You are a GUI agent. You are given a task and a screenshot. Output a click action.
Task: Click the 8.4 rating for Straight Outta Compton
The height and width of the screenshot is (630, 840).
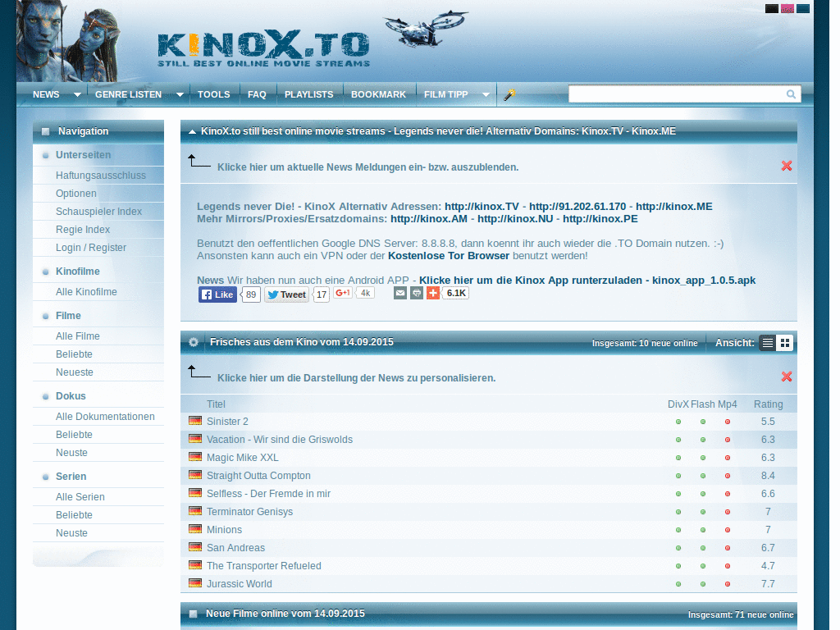point(768,476)
